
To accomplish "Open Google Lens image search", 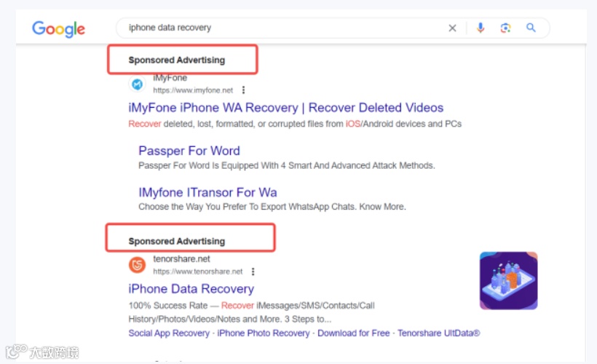I will tap(505, 28).
